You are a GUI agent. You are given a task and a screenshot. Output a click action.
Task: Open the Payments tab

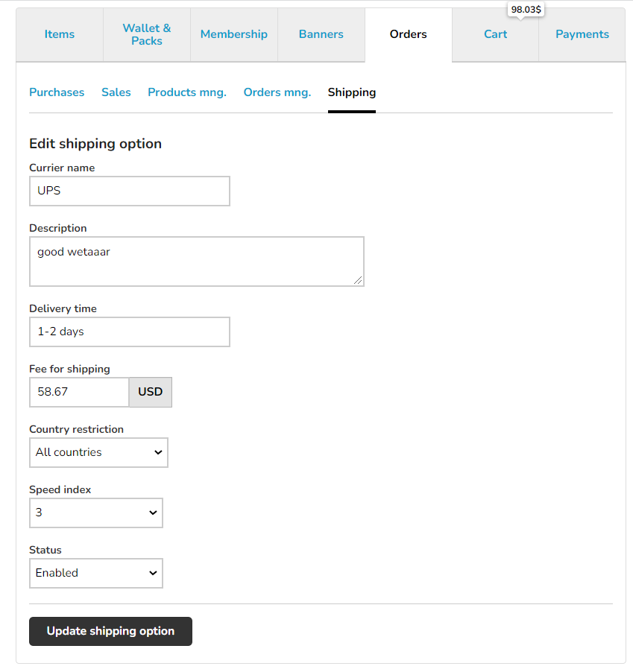(x=582, y=34)
